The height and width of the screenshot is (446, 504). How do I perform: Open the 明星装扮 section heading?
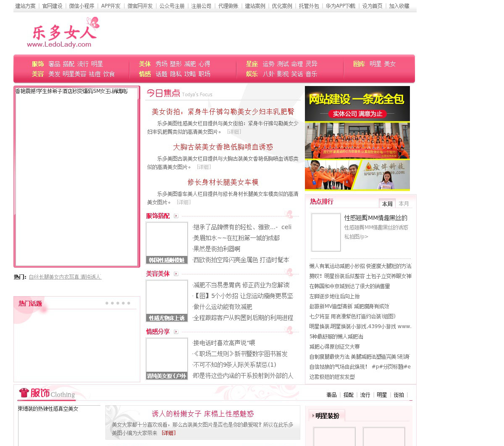[327, 416]
